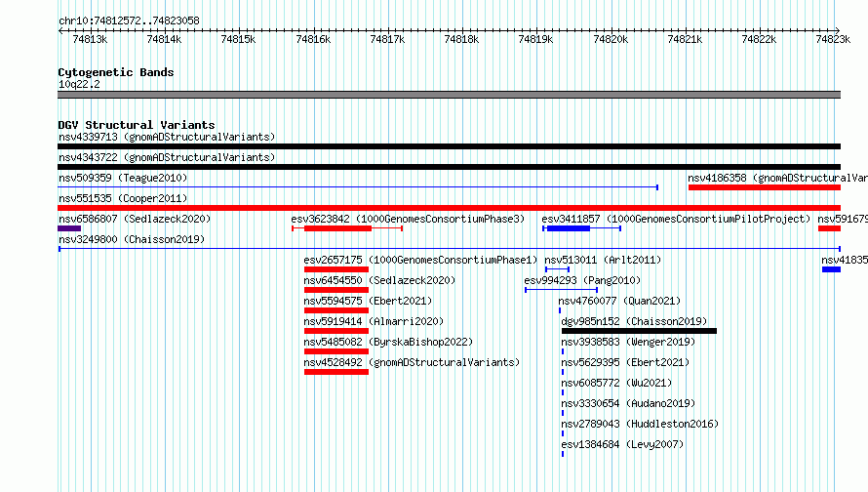Open the nsv3330654 (Audano2019) variant
Viewport: 868px width, 492px height.
[628, 403]
